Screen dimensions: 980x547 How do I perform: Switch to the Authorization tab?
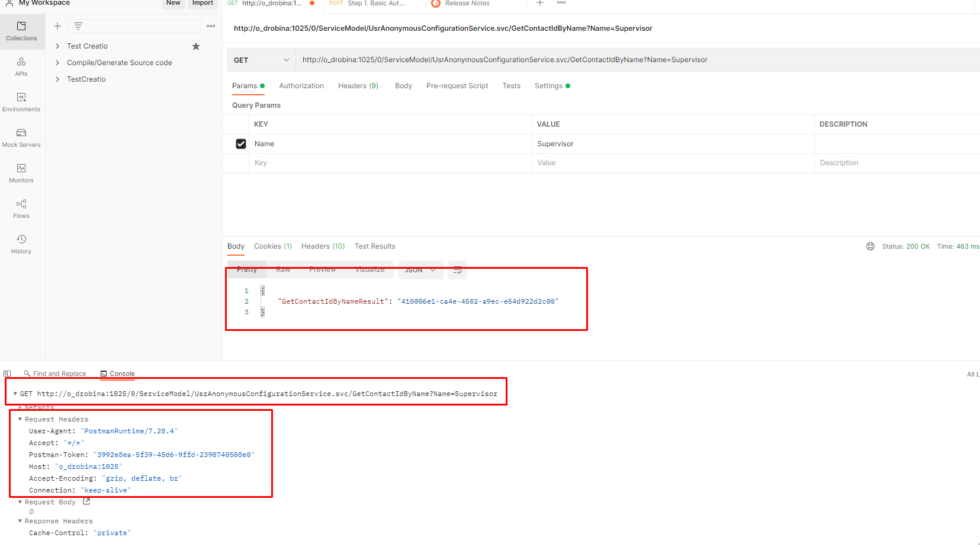click(x=301, y=86)
